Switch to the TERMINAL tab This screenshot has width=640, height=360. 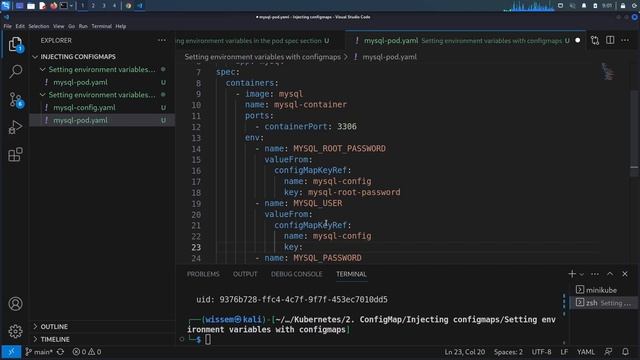pos(351,274)
